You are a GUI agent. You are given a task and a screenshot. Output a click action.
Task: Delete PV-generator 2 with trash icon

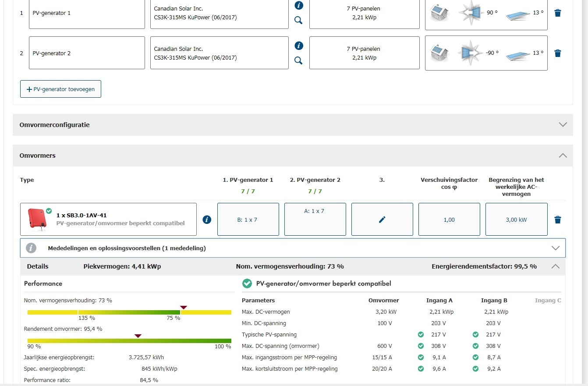tap(557, 53)
